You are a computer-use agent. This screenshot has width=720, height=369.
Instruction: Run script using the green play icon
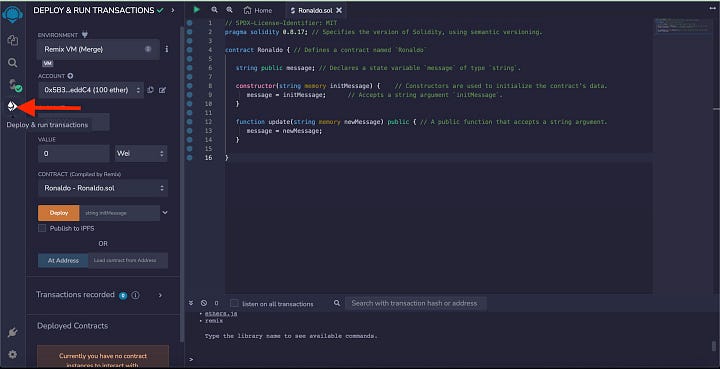click(197, 10)
